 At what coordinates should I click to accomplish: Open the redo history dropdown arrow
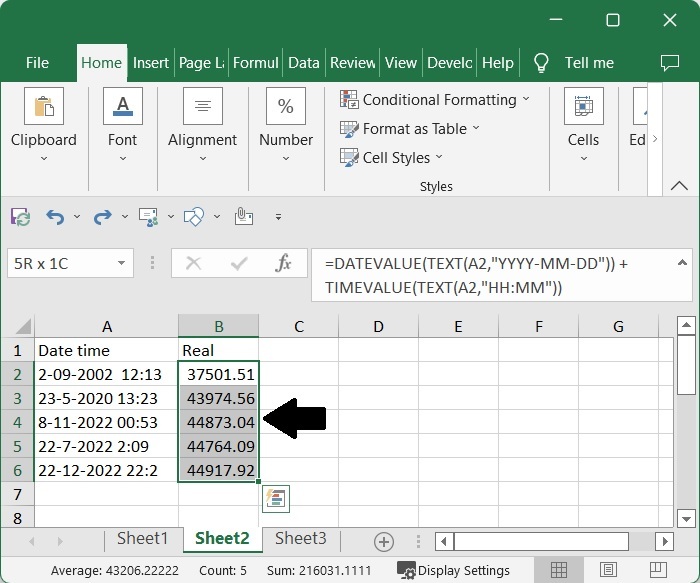click(125, 217)
